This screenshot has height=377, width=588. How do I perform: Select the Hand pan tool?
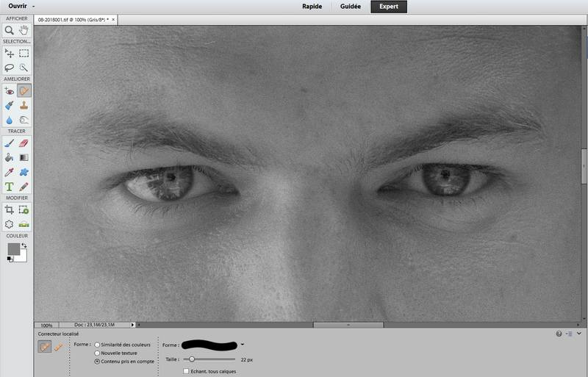[24, 30]
